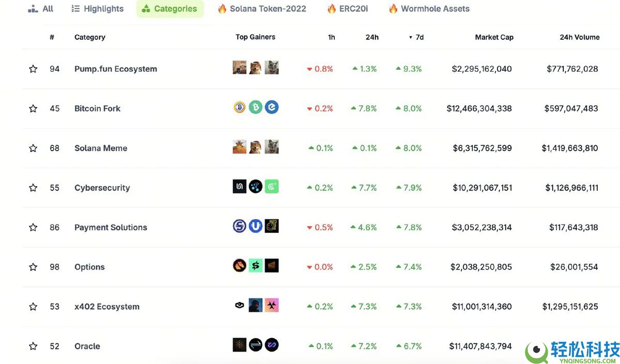
Task: Star the Solana Meme category
Action: tap(33, 148)
